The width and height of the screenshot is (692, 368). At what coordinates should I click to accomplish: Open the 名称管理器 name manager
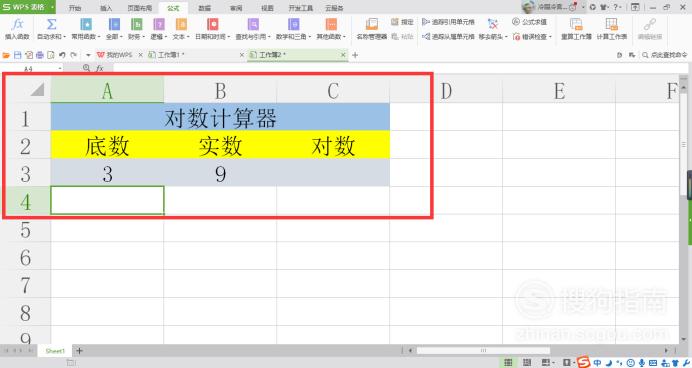tap(372, 28)
